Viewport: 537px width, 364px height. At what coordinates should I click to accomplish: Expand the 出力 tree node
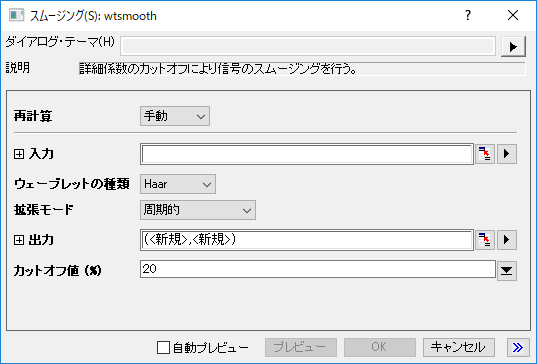pyautogui.click(x=19, y=240)
